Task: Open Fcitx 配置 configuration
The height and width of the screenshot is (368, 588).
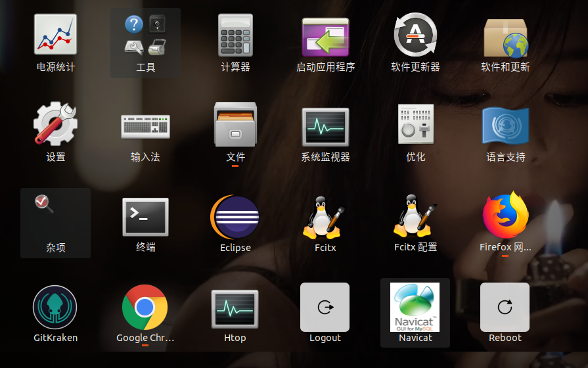Action: 415,216
